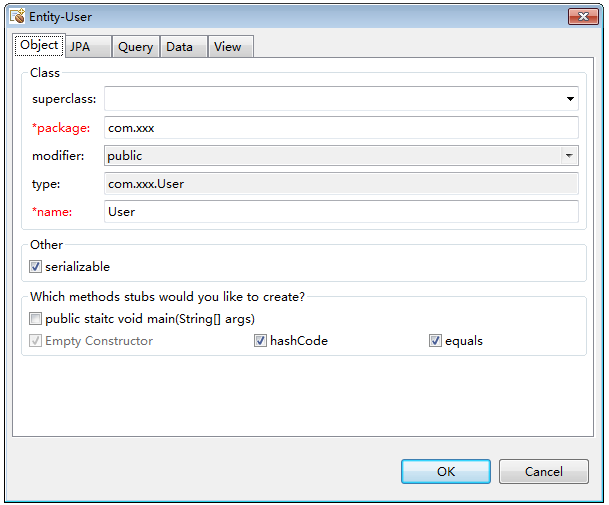Viewport: 609px width, 505px height.
Task: Click the type field showing com.xxx.User
Action: pos(341,184)
